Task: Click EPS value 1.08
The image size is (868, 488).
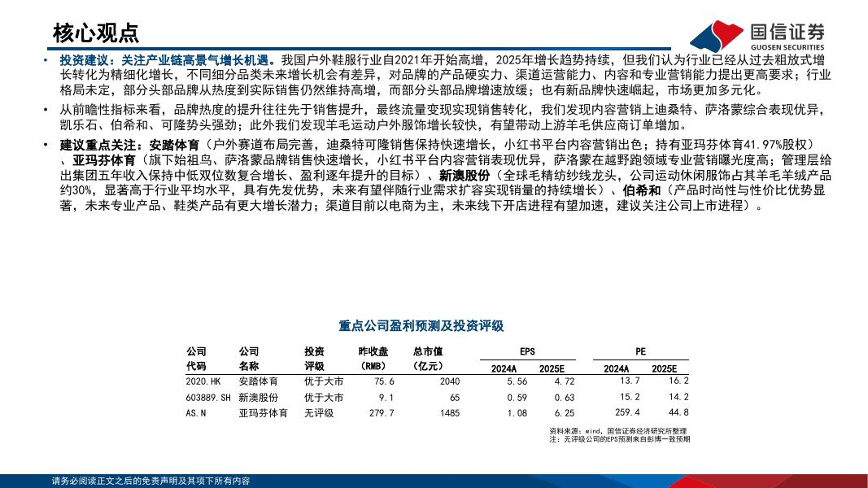Action: click(517, 413)
